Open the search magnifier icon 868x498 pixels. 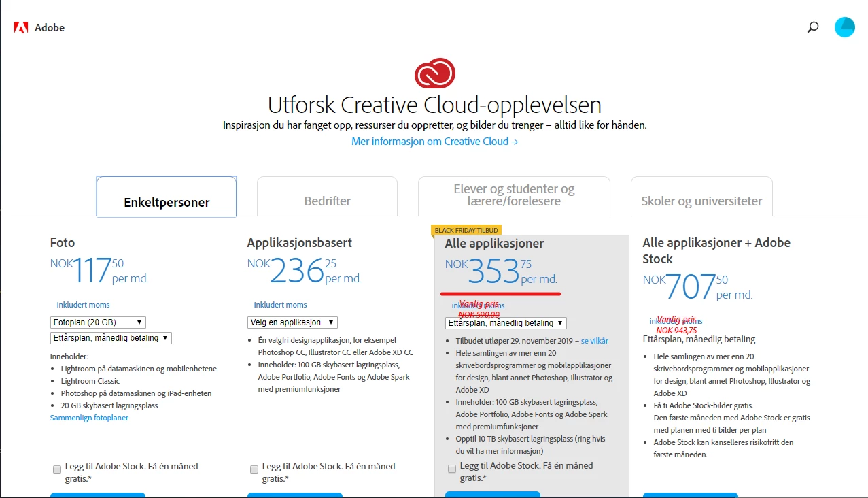[813, 28]
